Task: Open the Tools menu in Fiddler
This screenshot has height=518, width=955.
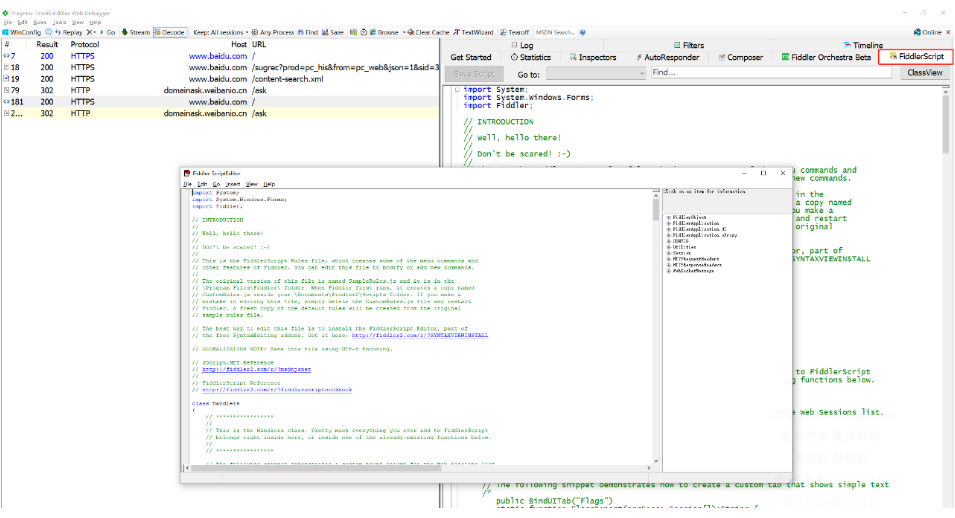Action: coord(59,22)
